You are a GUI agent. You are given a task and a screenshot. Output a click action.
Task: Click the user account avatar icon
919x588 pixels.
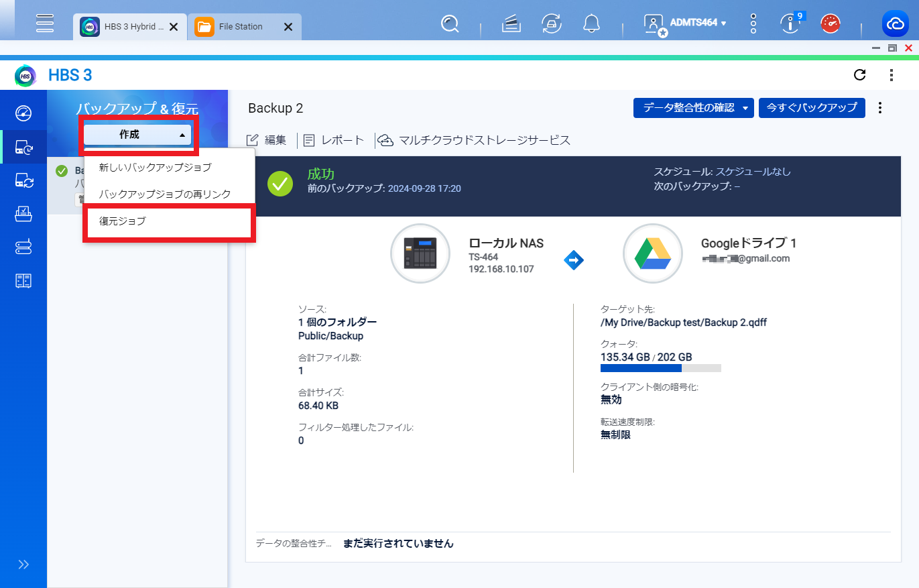654,24
